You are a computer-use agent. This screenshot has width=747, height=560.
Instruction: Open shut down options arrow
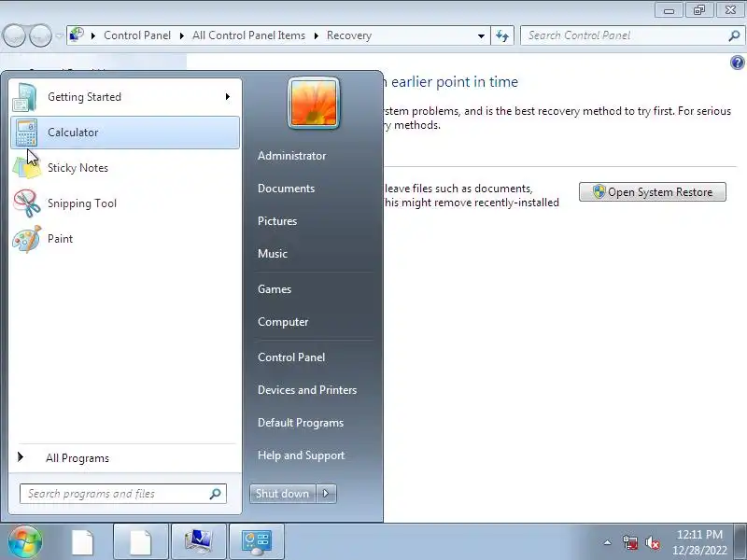(326, 494)
